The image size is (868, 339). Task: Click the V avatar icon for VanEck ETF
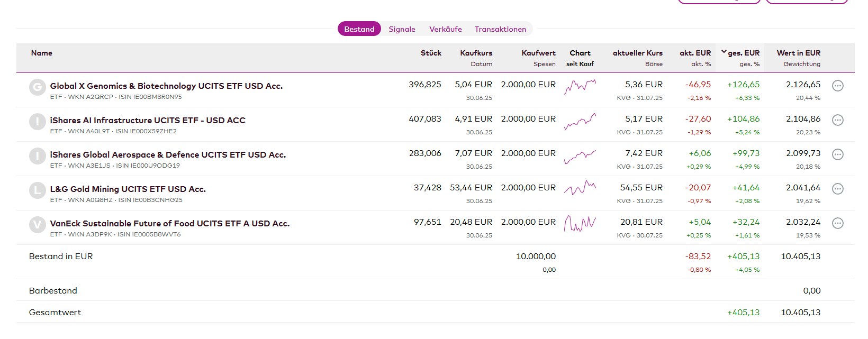click(37, 225)
